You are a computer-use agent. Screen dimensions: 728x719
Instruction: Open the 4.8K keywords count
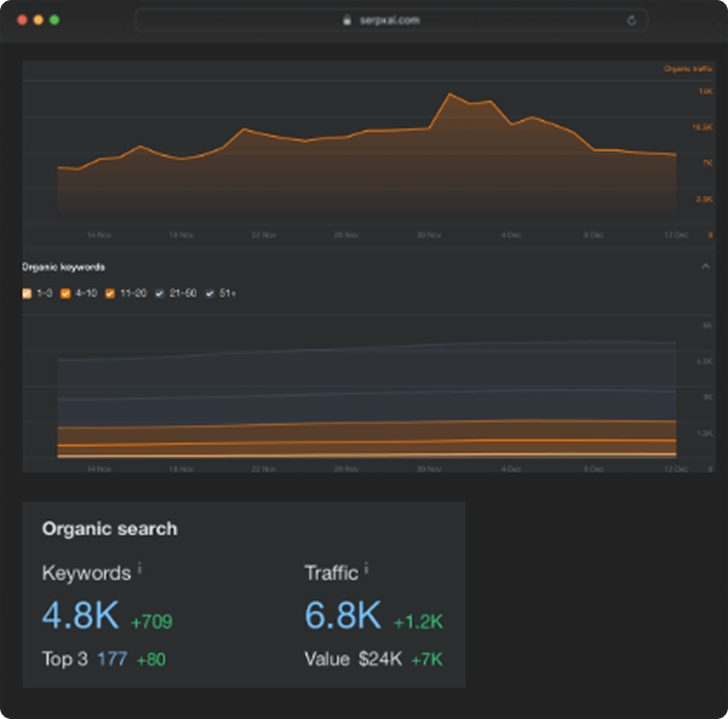click(x=80, y=615)
